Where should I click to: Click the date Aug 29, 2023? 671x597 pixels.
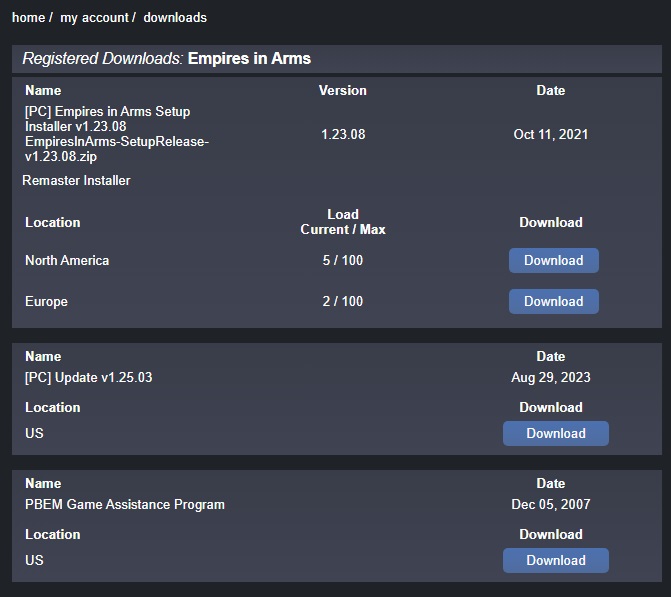(x=551, y=377)
